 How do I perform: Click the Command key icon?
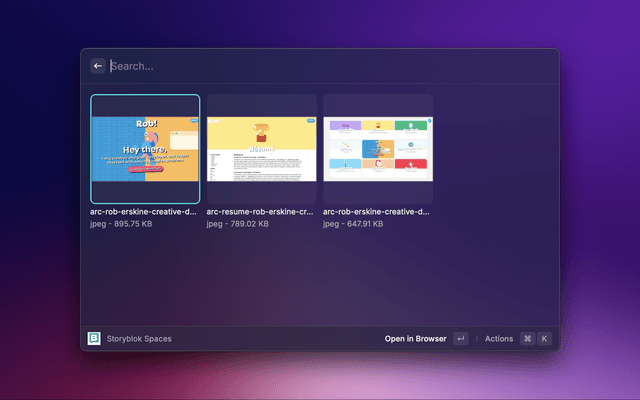click(x=527, y=339)
